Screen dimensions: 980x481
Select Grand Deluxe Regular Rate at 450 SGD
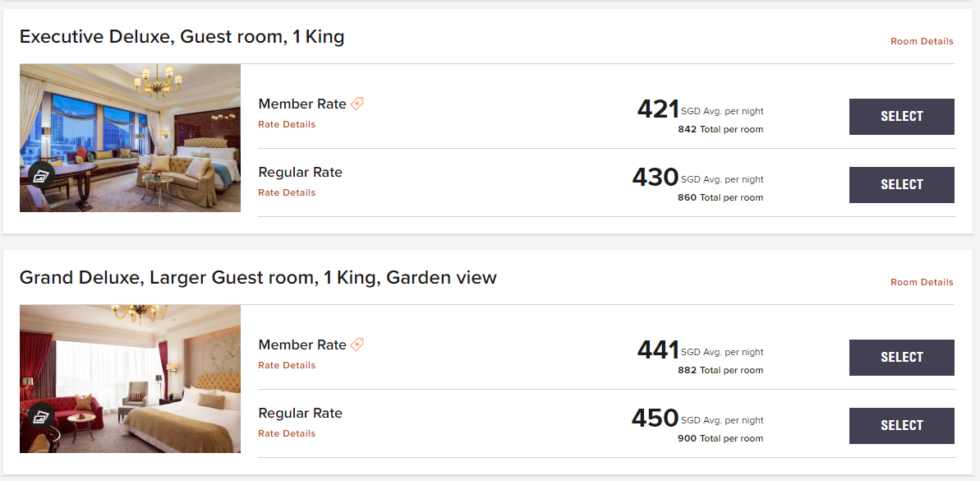901,426
